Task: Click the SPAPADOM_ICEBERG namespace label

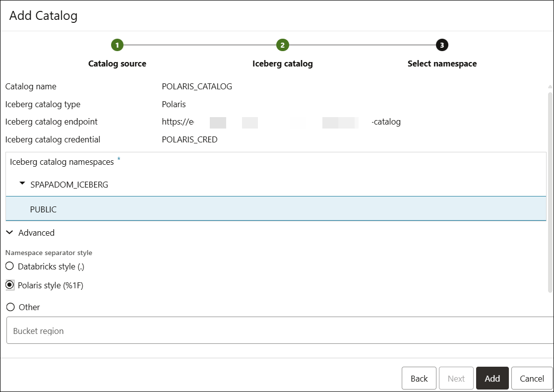Action: click(69, 185)
